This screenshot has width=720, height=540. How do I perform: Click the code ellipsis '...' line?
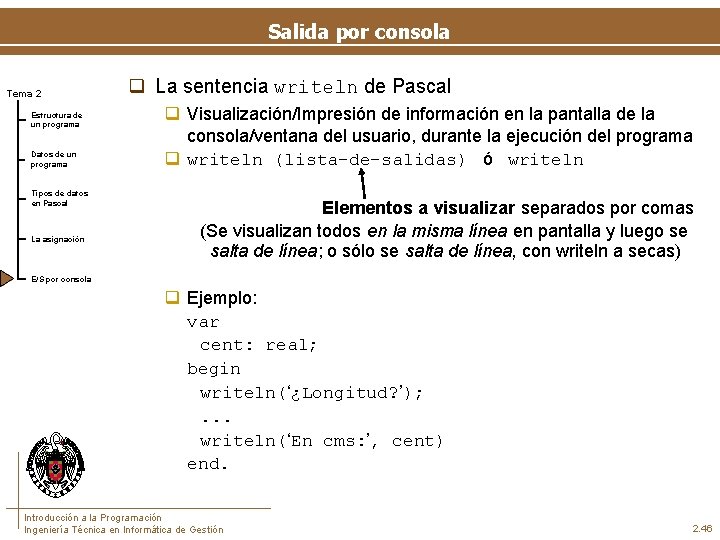[216, 420]
